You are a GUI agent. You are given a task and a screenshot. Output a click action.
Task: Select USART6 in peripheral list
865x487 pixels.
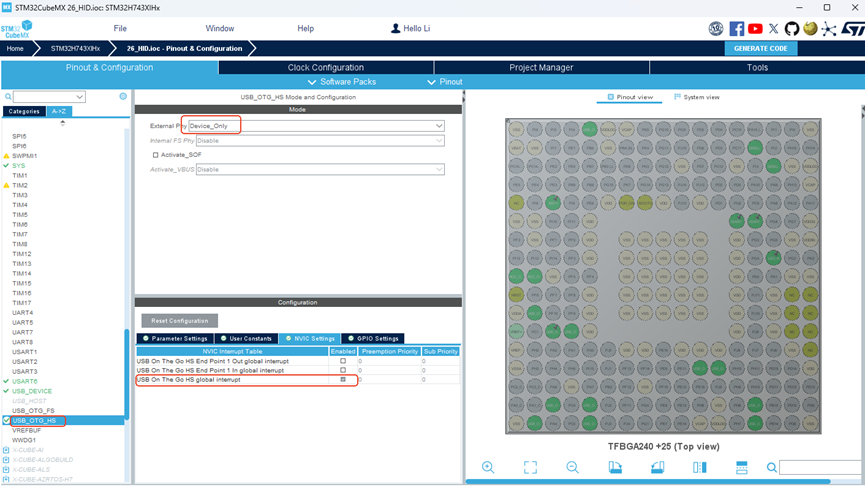[x=25, y=381]
